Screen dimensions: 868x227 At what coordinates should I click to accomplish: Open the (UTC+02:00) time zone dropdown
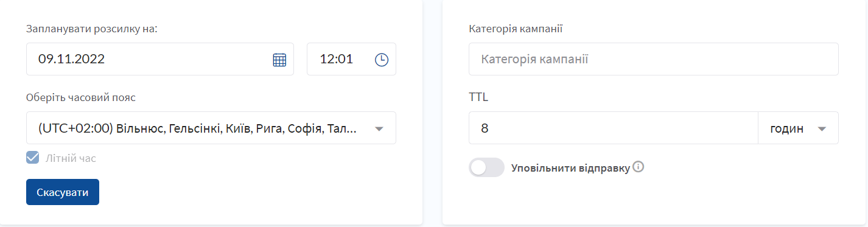pos(211,128)
